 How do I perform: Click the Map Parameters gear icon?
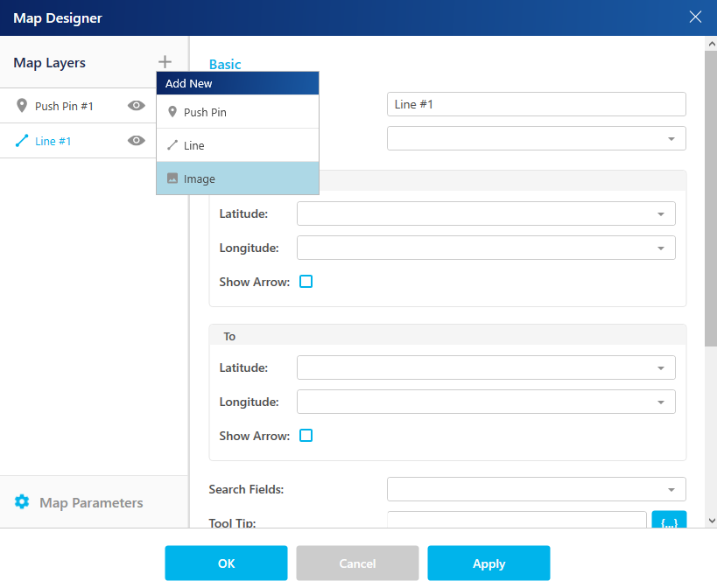[22, 501]
